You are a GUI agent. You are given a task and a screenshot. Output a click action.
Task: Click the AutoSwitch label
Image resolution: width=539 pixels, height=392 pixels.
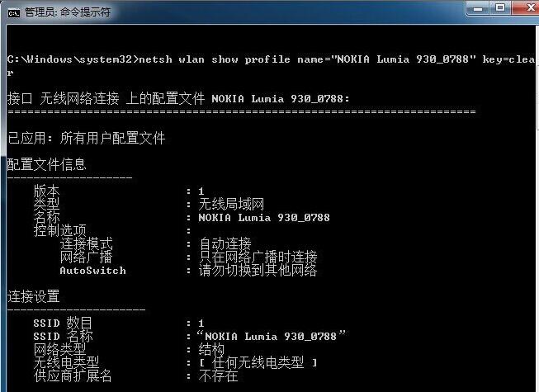(x=92, y=271)
